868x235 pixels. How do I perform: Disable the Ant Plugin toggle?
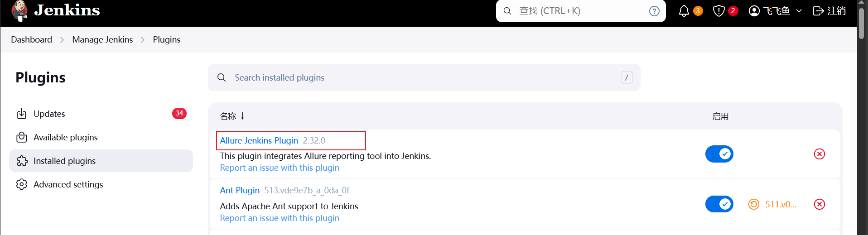(x=719, y=204)
